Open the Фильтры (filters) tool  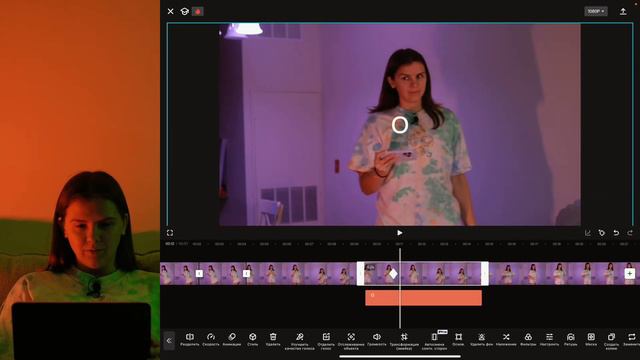(528, 340)
